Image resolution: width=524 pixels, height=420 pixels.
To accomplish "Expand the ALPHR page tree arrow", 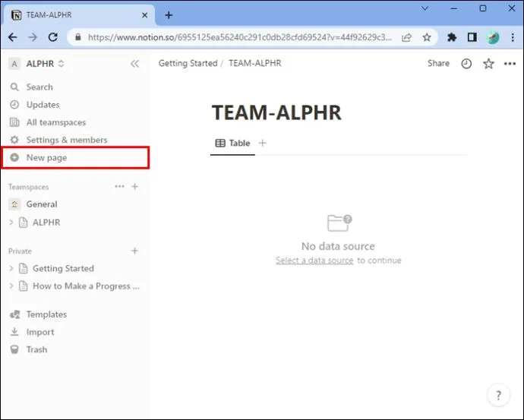I will (11, 222).
